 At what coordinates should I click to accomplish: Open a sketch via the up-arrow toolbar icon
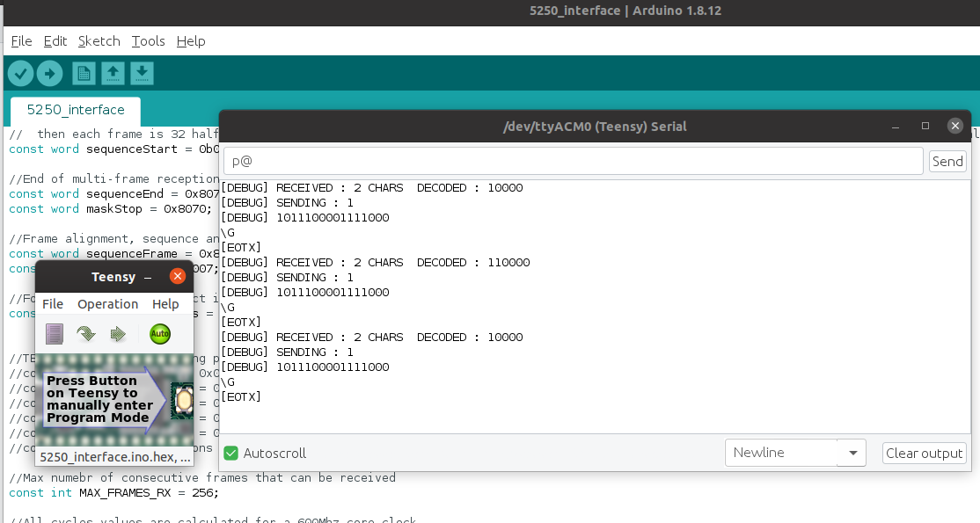click(x=113, y=73)
